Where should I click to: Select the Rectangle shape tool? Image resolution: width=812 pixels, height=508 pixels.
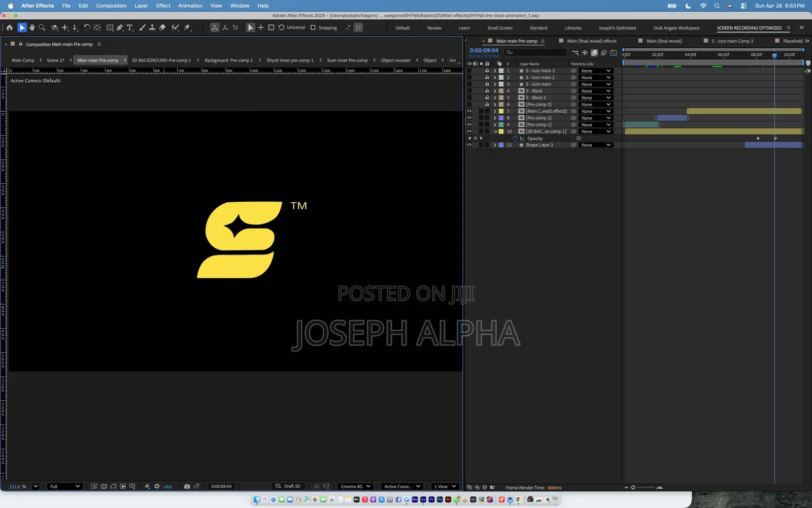[110, 27]
